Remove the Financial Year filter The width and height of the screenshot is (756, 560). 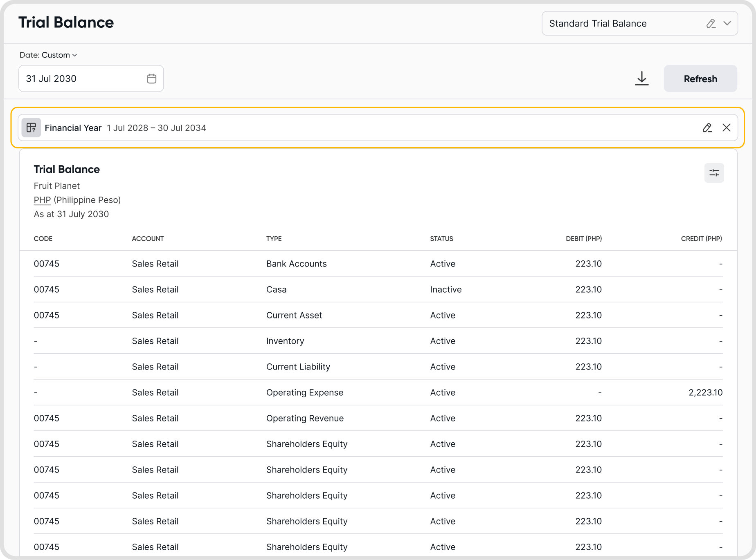pos(727,128)
